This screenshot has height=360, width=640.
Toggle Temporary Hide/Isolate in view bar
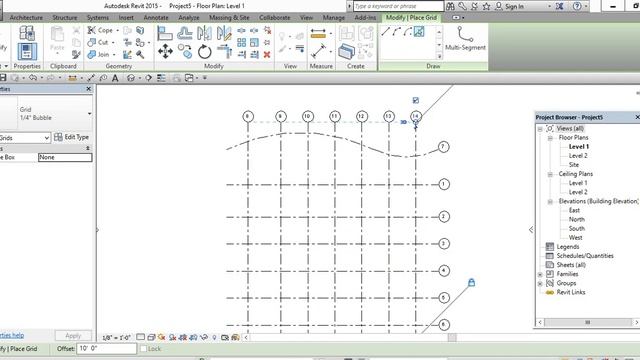point(204,338)
